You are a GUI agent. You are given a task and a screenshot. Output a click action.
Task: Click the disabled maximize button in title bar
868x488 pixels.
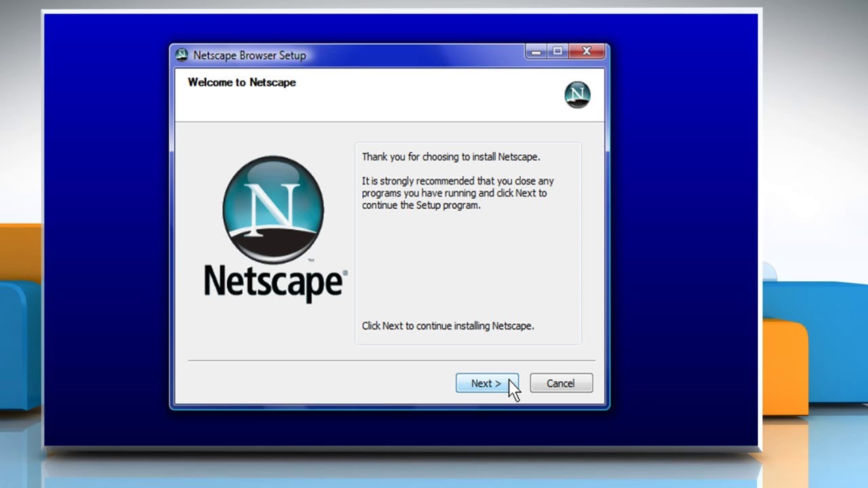click(x=557, y=52)
